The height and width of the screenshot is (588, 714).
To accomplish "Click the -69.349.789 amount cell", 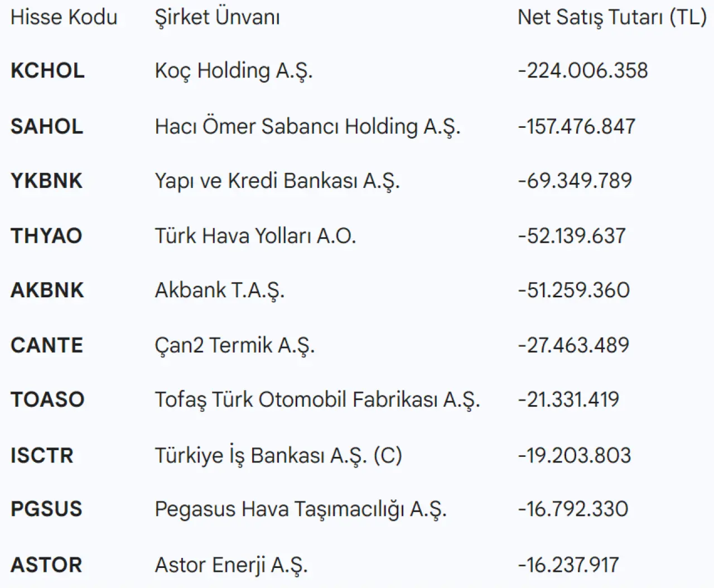I will [575, 181].
